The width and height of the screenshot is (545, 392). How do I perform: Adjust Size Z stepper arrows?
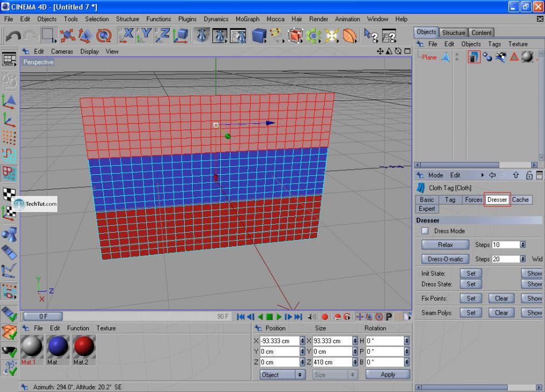(x=355, y=362)
